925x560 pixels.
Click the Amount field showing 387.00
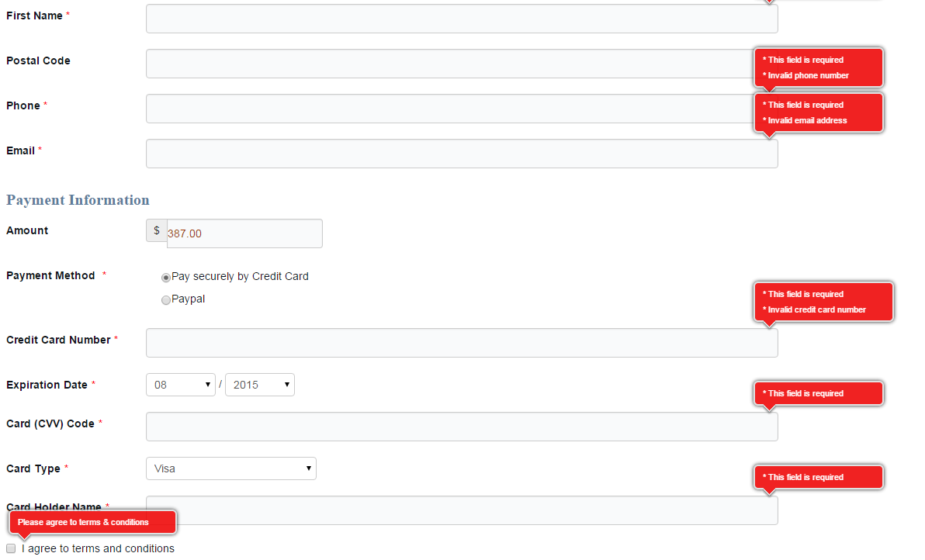coord(244,233)
